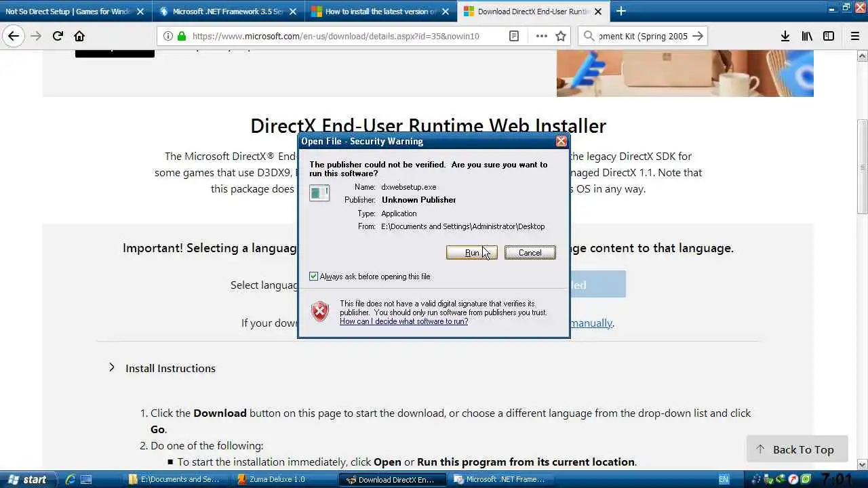Open the Downloads panel arrow icon
Viewport: 868px width, 488px height.
(785, 37)
